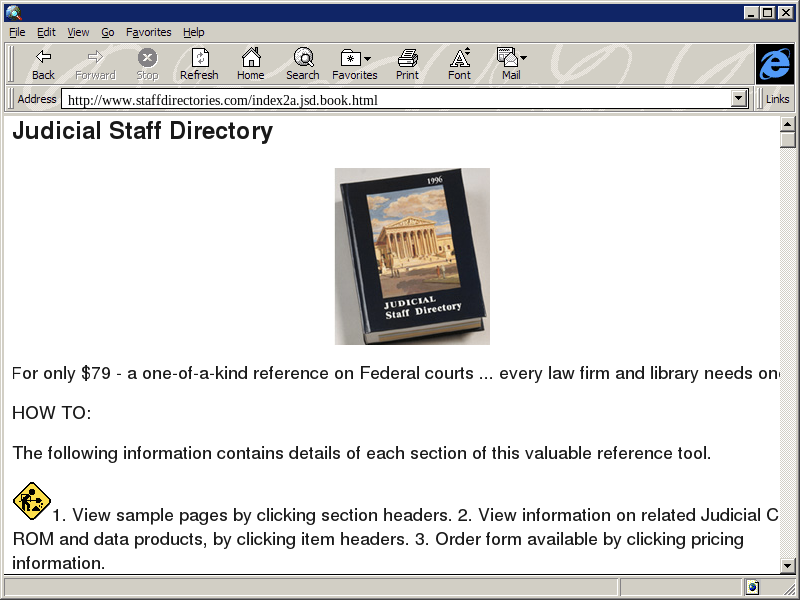
Task: Open the View menu
Action: click(x=78, y=32)
